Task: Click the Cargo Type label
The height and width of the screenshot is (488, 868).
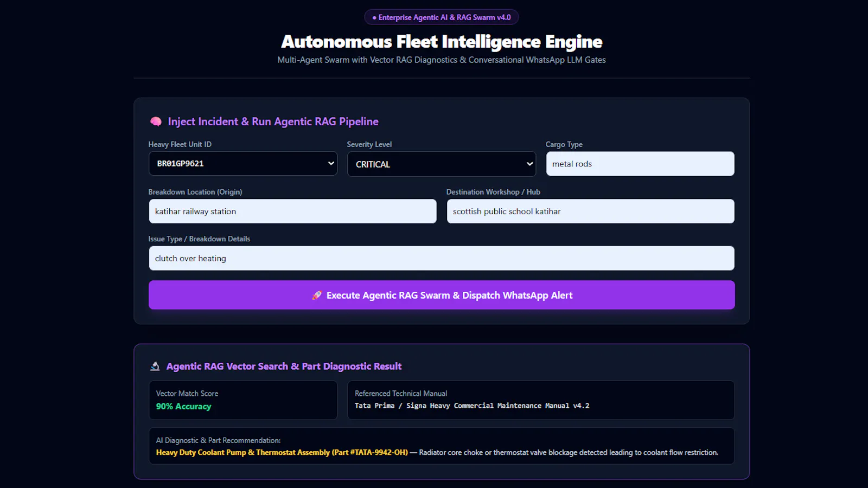Action: pyautogui.click(x=564, y=144)
